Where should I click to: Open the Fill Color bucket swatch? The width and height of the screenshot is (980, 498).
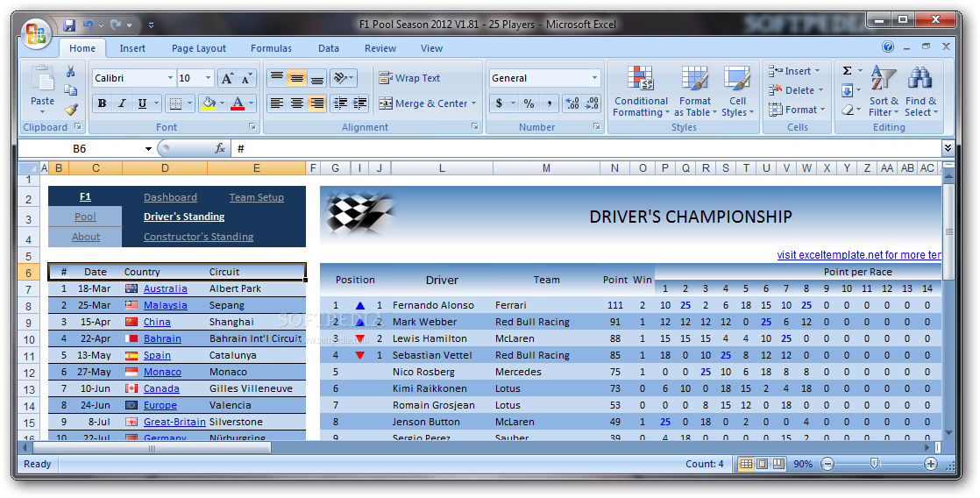[209, 103]
